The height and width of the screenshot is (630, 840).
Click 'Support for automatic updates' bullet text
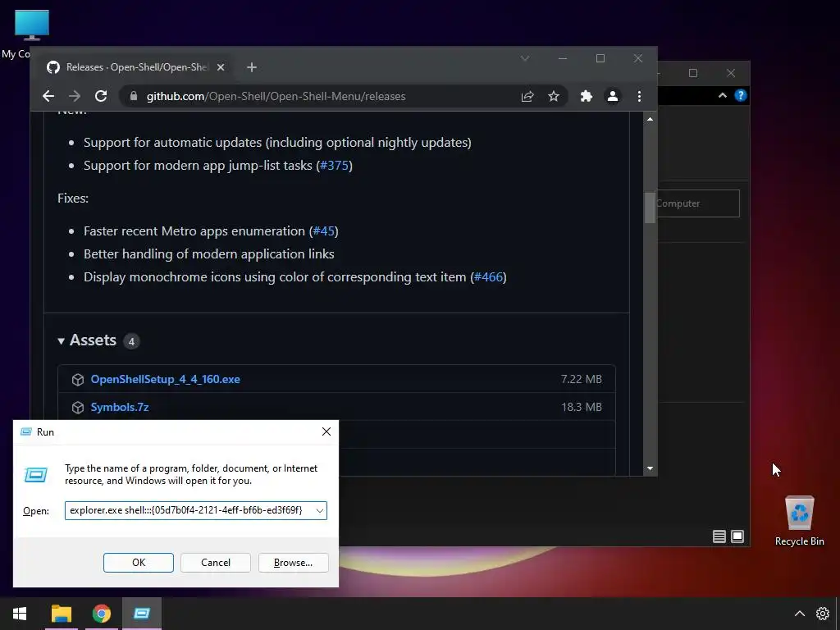[x=277, y=143]
